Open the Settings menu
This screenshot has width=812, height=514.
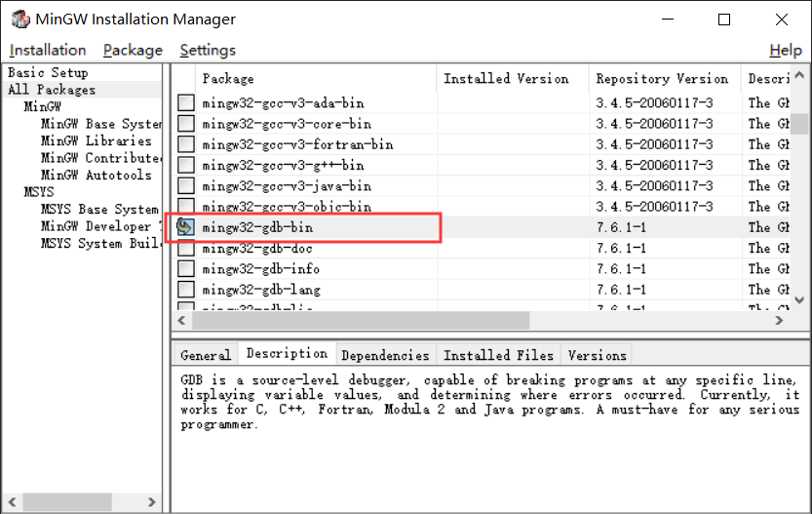coord(208,51)
